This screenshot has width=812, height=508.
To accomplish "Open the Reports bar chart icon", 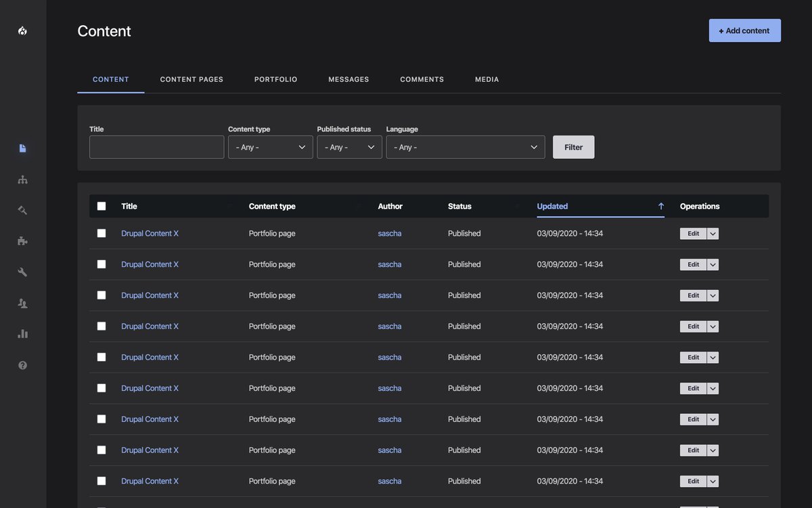I will pyautogui.click(x=22, y=334).
